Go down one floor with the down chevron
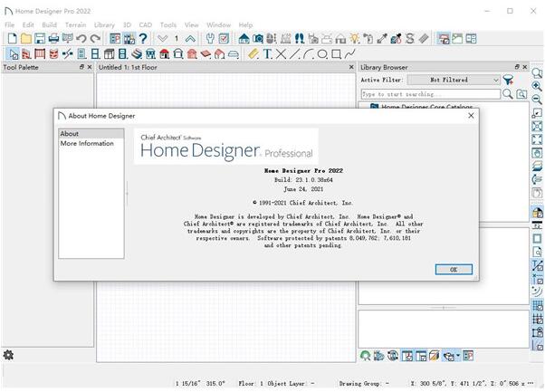545x392 pixels. (x=162, y=38)
